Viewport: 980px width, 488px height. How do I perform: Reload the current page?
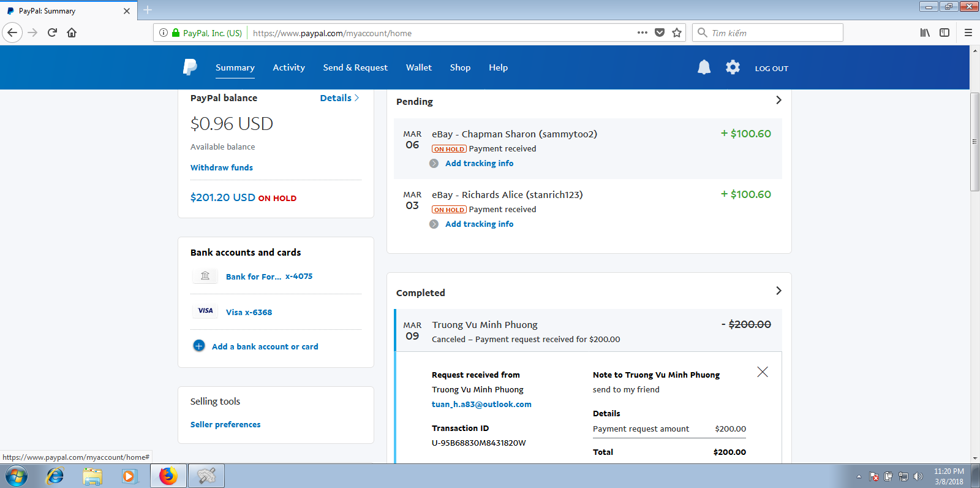point(52,32)
